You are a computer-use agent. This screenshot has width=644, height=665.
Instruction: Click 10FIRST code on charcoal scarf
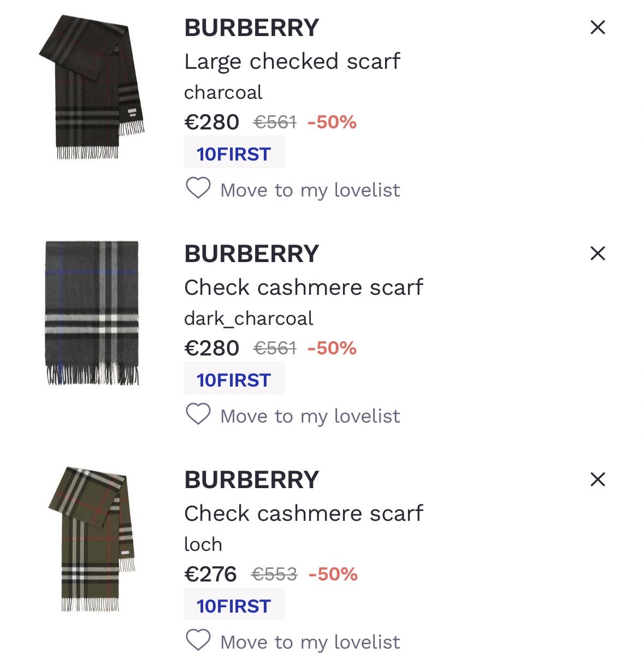[x=234, y=154]
